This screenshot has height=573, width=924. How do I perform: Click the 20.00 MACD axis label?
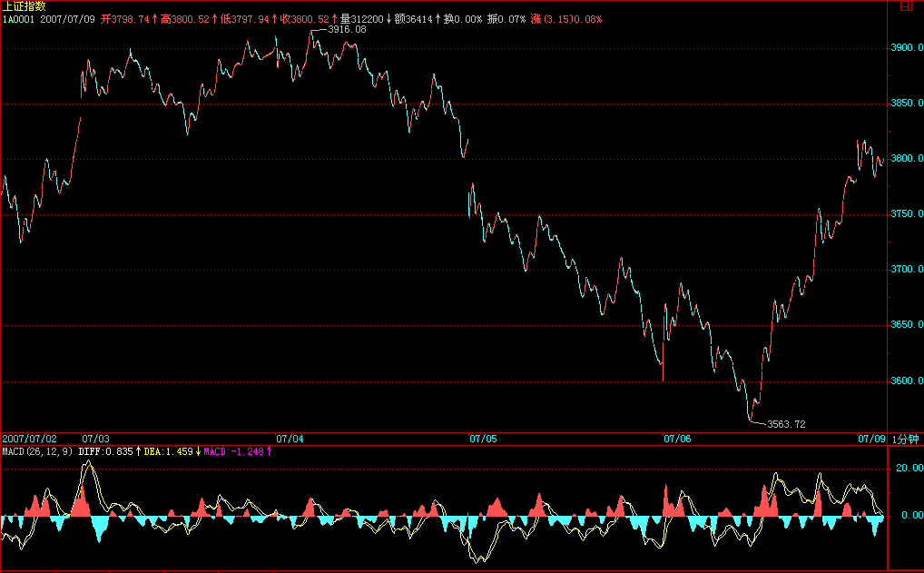point(907,469)
